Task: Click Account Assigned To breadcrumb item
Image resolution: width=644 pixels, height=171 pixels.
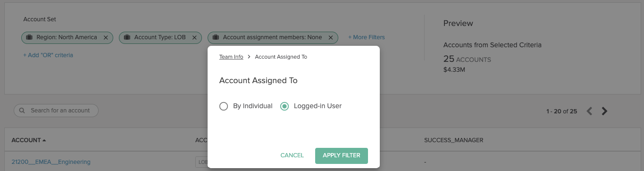Action: [x=281, y=57]
